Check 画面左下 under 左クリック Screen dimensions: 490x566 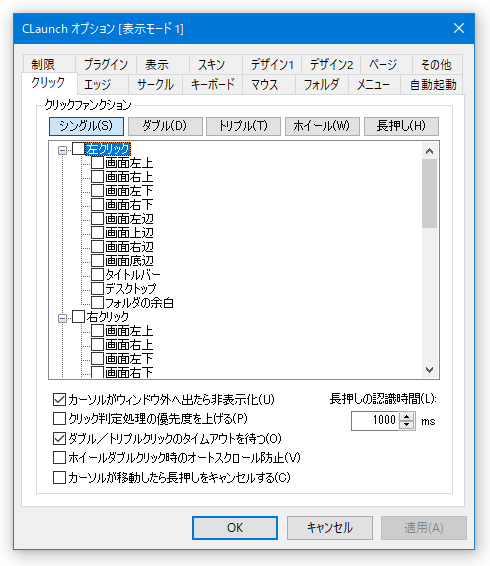pyautogui.click(x=97, y=191)
